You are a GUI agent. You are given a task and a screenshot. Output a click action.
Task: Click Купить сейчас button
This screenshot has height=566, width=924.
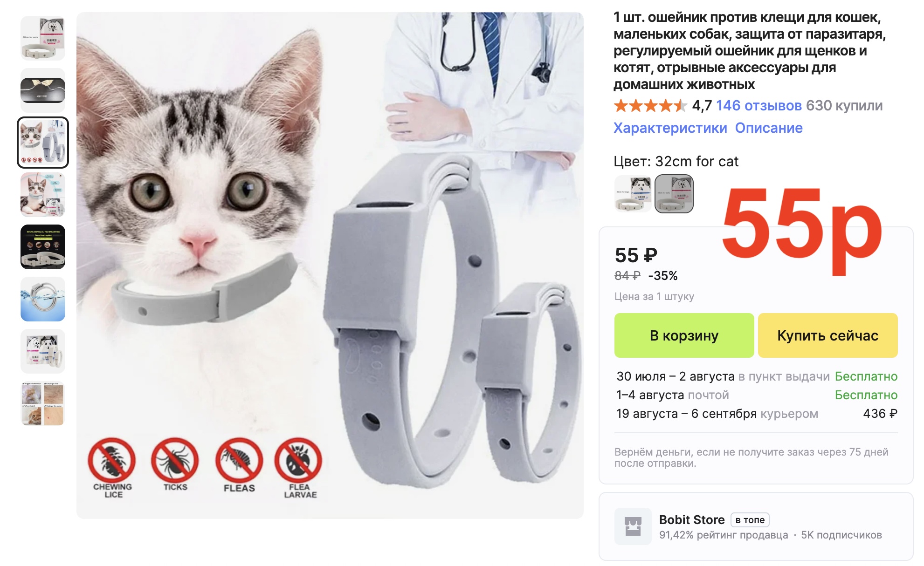pos(827,335)
